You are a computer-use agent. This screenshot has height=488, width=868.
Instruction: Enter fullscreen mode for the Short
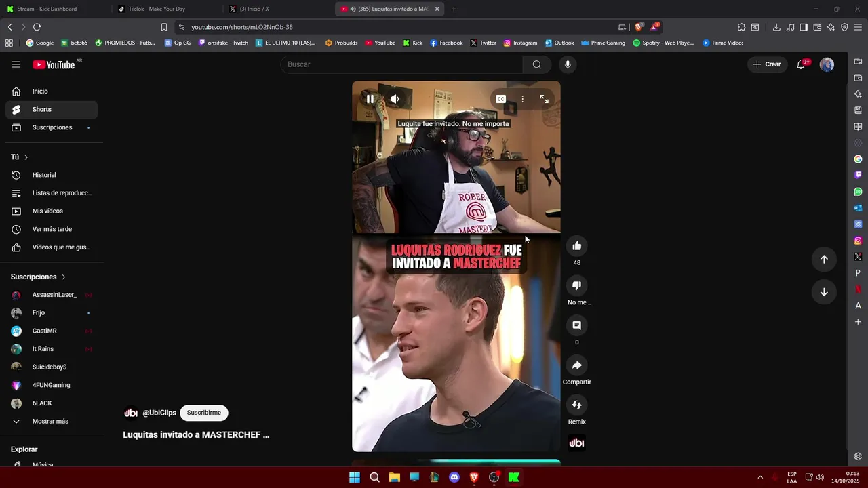pyautogui.click(x=544, y=99)
